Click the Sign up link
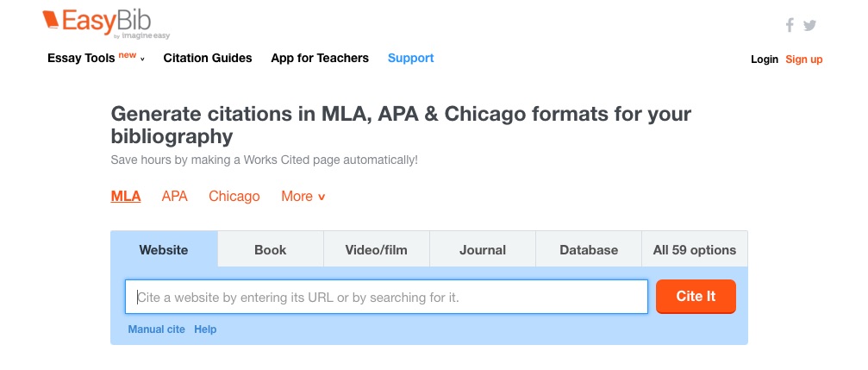 [x=803, y=60]
